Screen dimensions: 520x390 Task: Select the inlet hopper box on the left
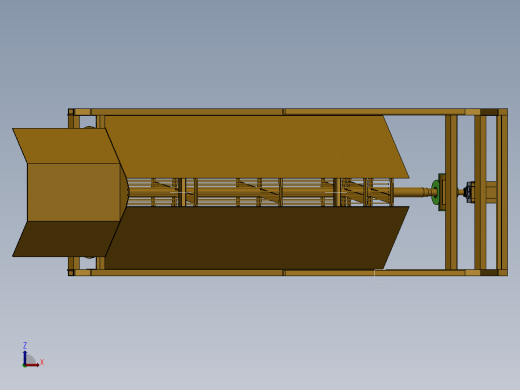point(70,192)
